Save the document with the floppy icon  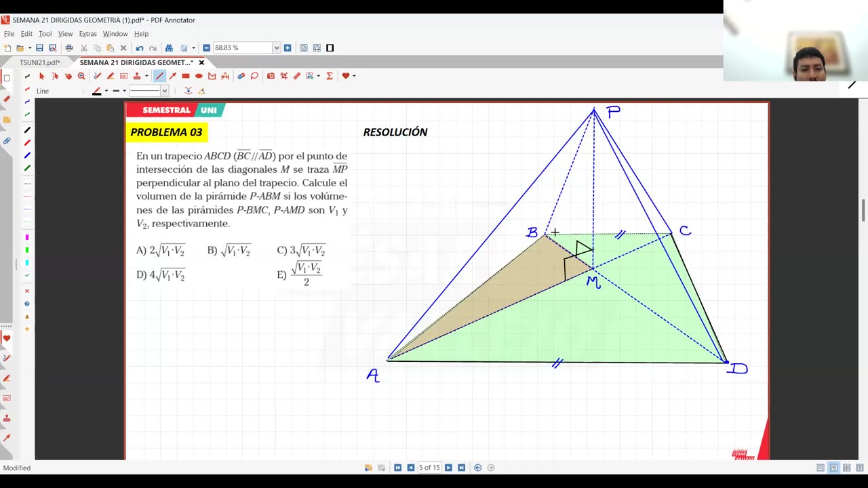39,48
